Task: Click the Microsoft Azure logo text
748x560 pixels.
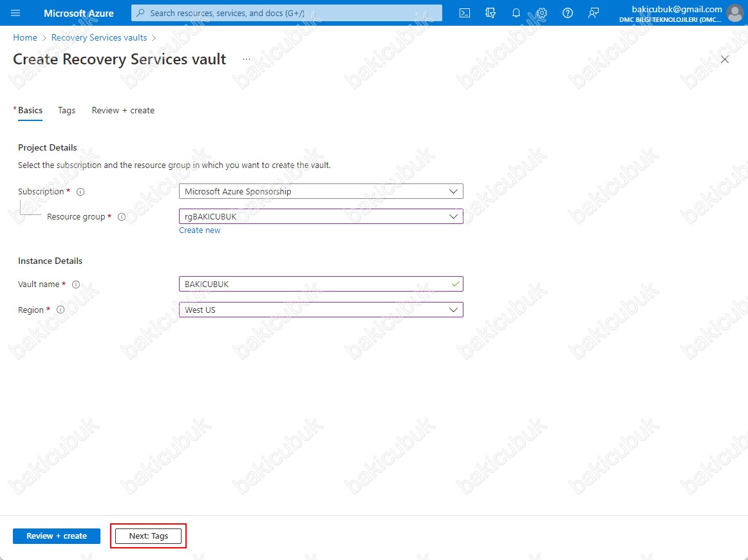Action: (79, 14)
